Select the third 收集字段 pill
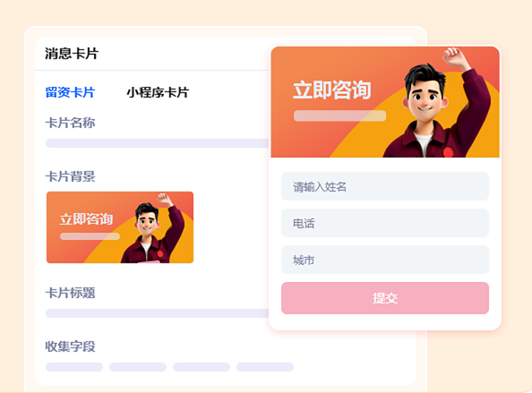The width and height of the screenshot is (532, 393). click(202, 367)
